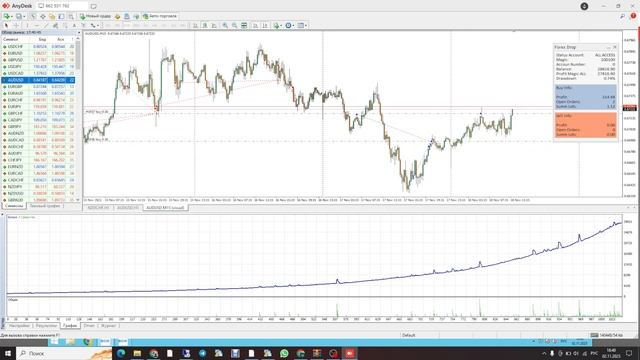Open the tester Настройки tab

click(x=19, y=326)
